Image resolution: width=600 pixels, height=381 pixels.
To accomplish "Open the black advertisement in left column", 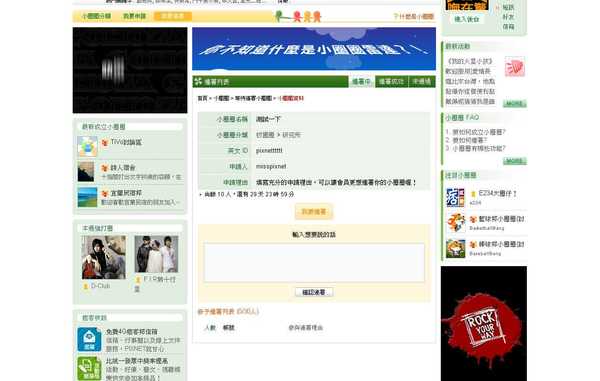I will point(130,70).
